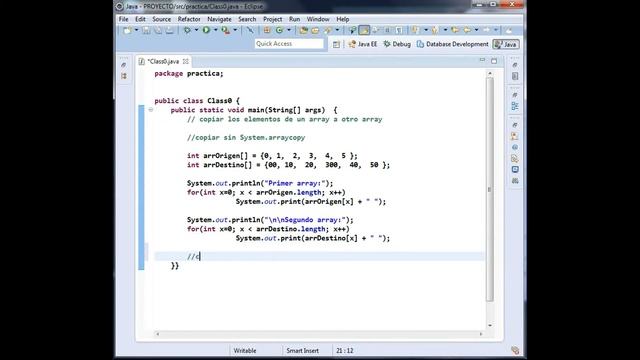Viewport: 640px width, 360px height.
Task: Open the Refactor menu
Action: (x=189, y=19)
